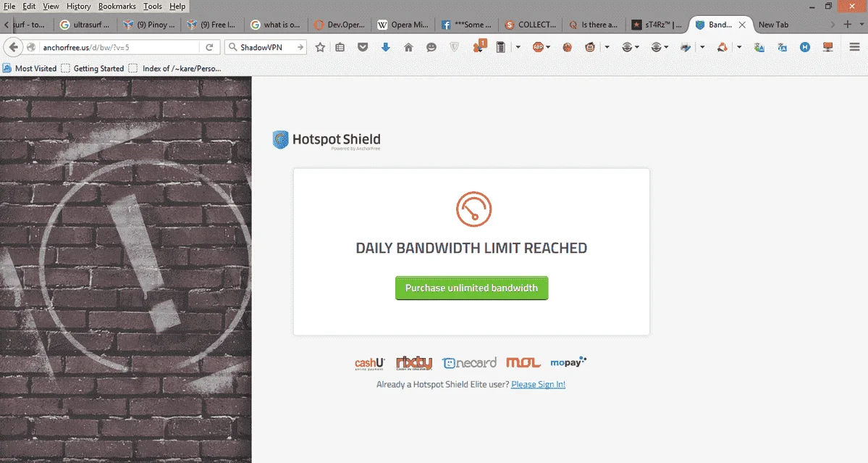Click the second gray proxy circle icon
Screen dimensions: 868x463
click(x=656, y=48)
